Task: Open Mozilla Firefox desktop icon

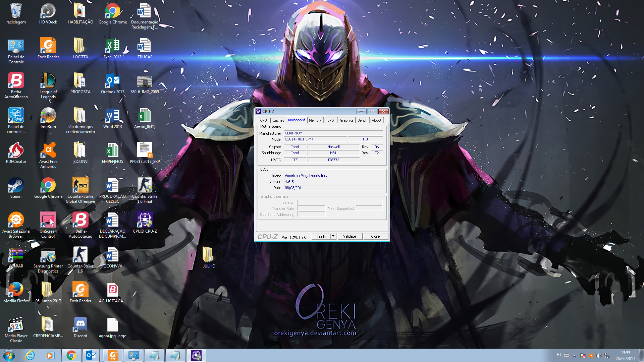Action: (16, 292)
